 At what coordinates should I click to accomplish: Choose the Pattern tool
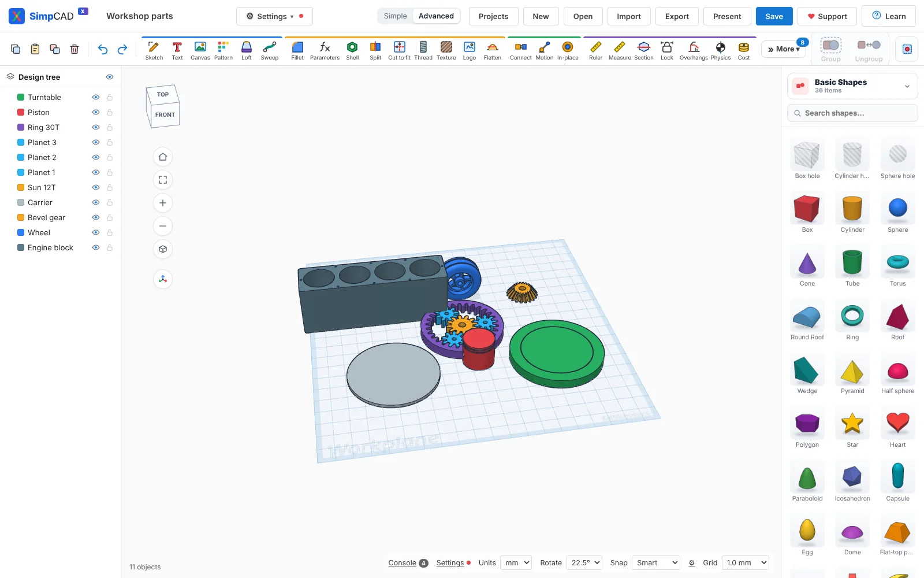[x=223, y=50]
